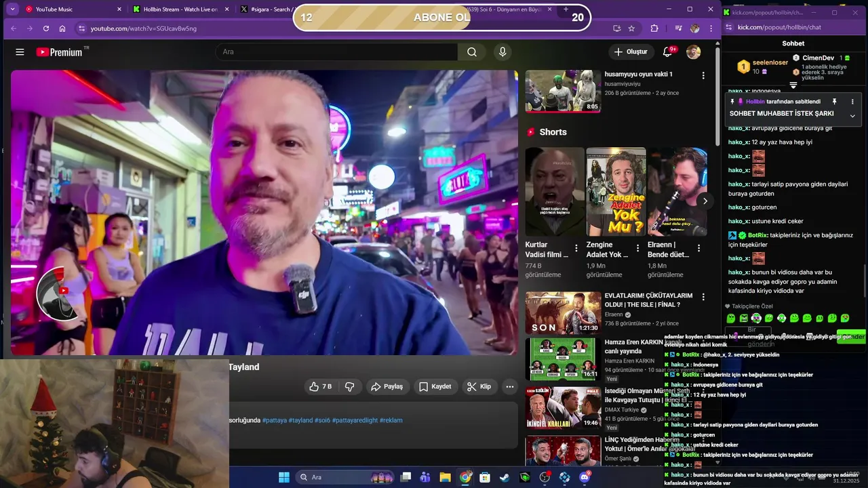Show the next Shorts with the right arrow
The image size is (868, 488).
(x=705, y=201)
